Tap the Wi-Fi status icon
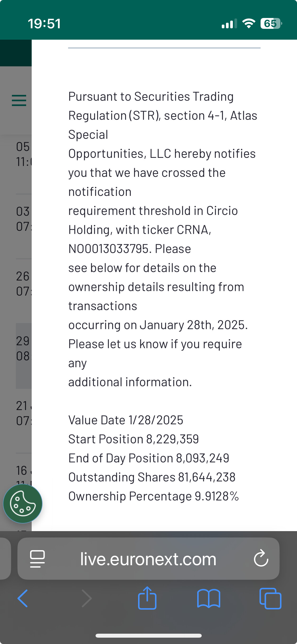 coord(248,24)
